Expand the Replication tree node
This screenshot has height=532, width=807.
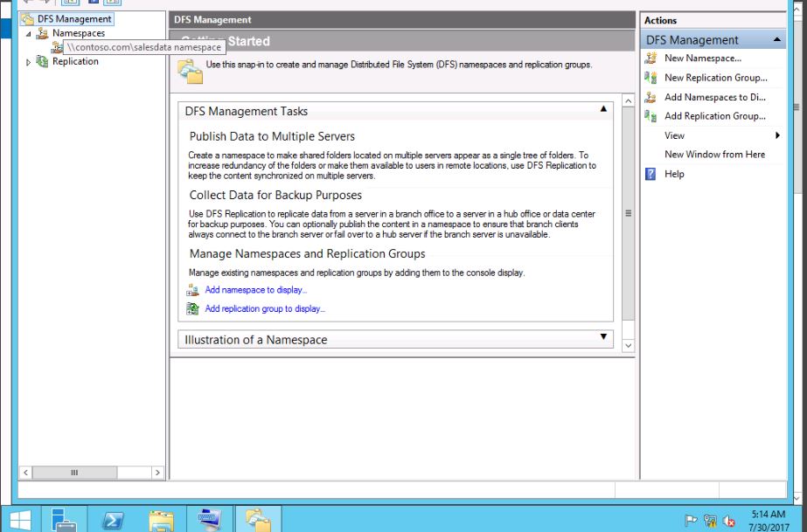point(28,62)
